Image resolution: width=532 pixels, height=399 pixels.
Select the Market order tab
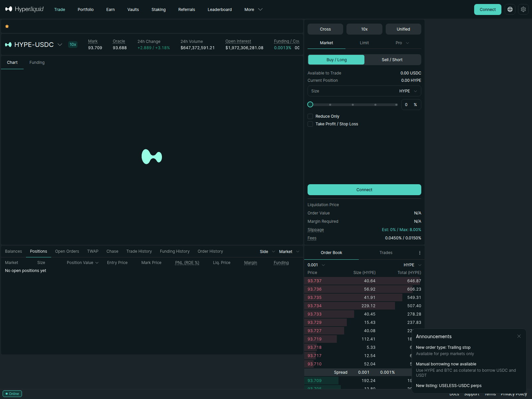point(327,43)
